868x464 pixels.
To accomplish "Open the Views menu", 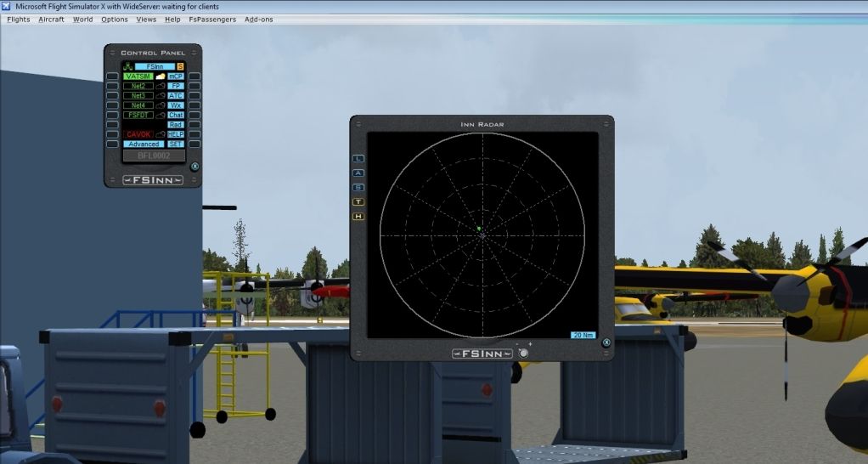I will (146, 20).
